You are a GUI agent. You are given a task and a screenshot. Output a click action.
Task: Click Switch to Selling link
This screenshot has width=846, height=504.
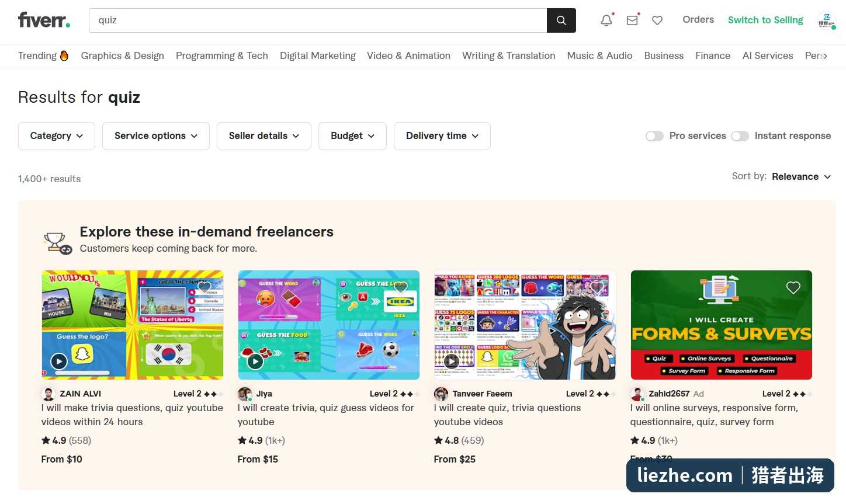pos(765,20)
